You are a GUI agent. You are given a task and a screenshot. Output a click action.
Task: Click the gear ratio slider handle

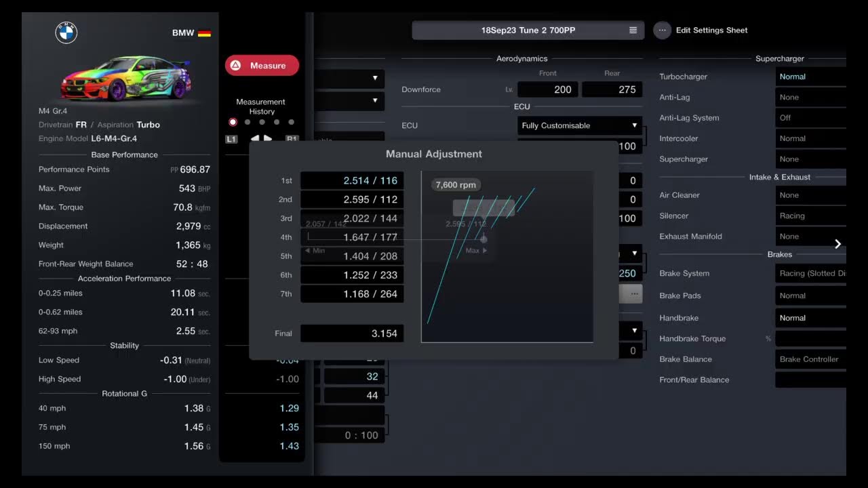click(x=484, y=239)
